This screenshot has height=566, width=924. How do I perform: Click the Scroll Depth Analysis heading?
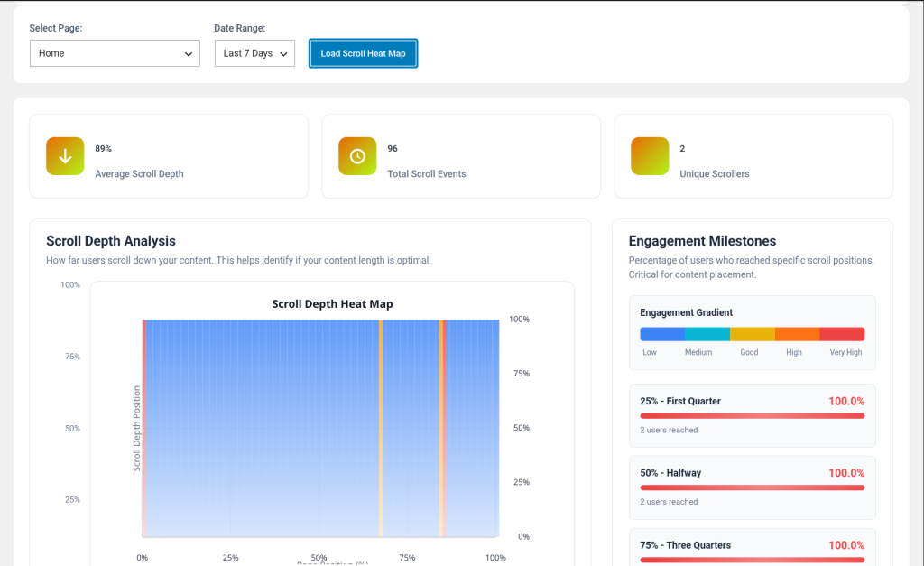click(x=111, y=241)
